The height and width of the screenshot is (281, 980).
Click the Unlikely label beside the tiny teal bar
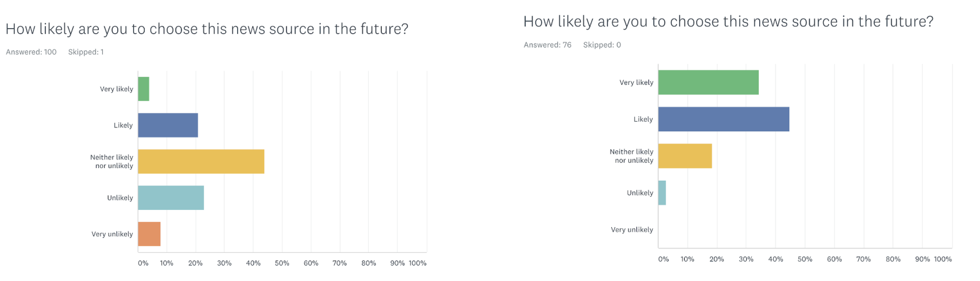point(640,193)
